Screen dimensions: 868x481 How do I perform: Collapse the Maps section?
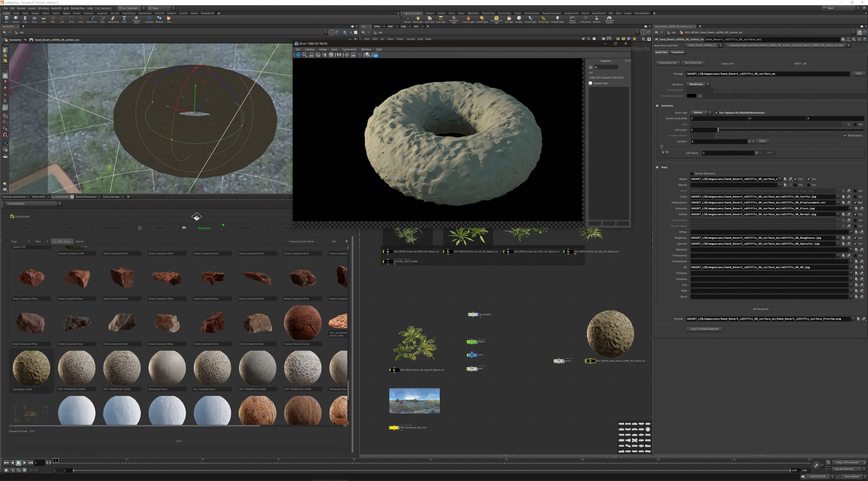pyautogui.click(x=657, y=167)
